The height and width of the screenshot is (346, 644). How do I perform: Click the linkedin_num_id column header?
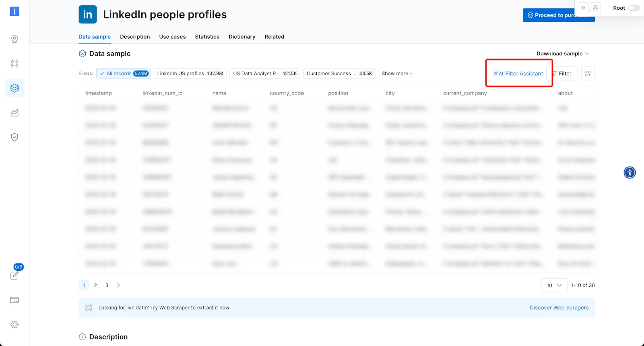pyautogui.click(x=163, y=93)
